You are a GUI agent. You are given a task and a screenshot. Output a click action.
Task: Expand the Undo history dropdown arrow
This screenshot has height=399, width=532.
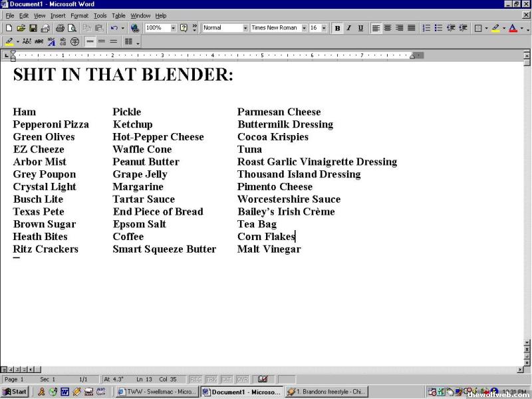122,28
